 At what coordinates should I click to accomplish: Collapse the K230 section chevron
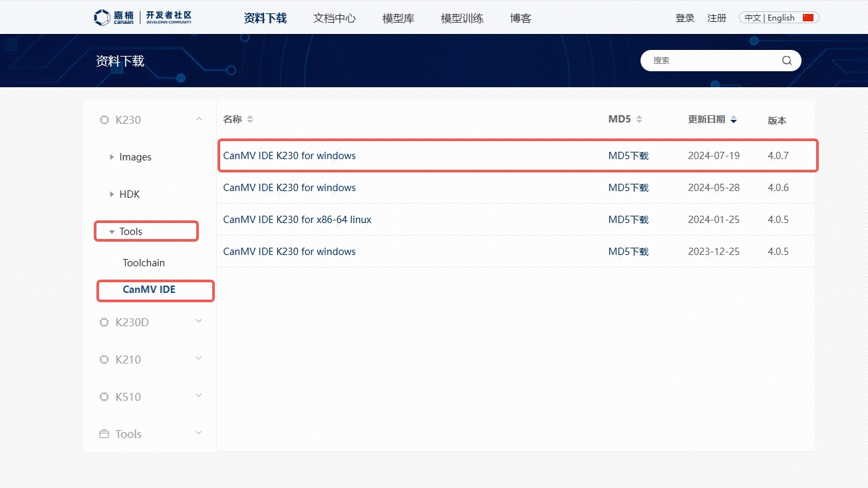coord(198,119)
